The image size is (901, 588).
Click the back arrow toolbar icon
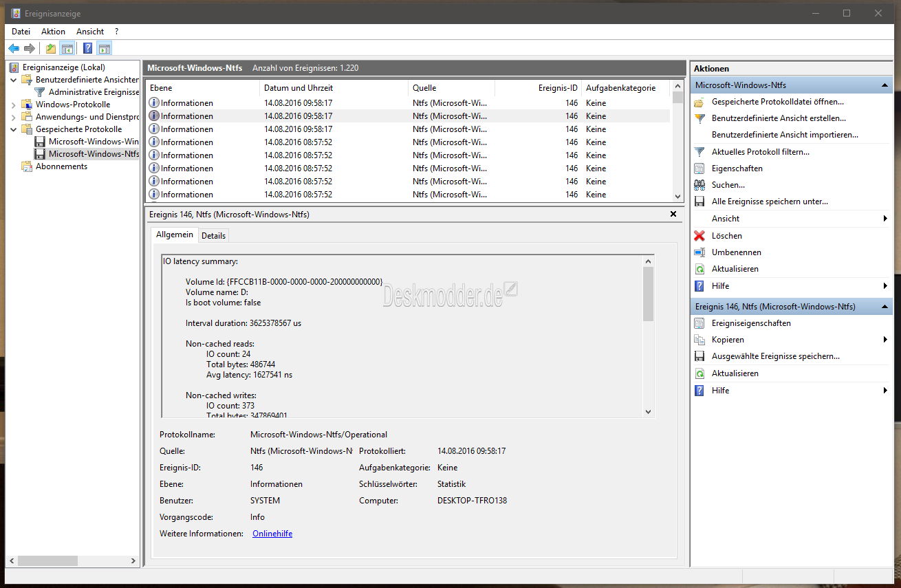point(13,48)
